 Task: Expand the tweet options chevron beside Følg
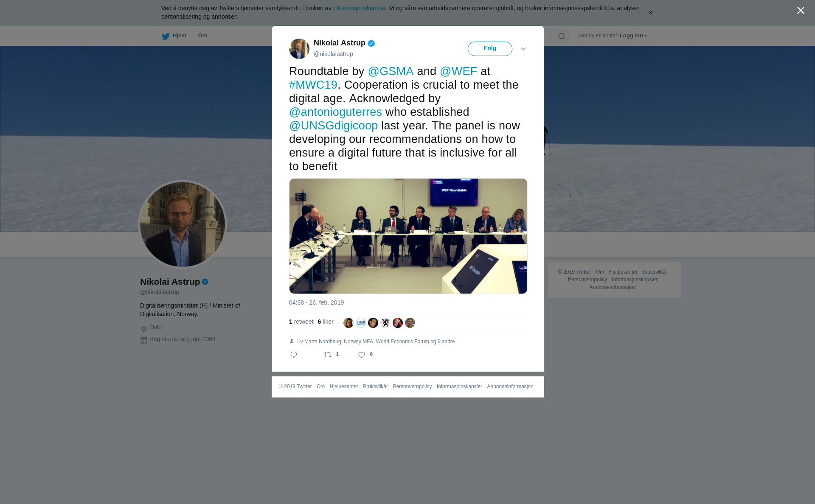(x=523, y=49)
